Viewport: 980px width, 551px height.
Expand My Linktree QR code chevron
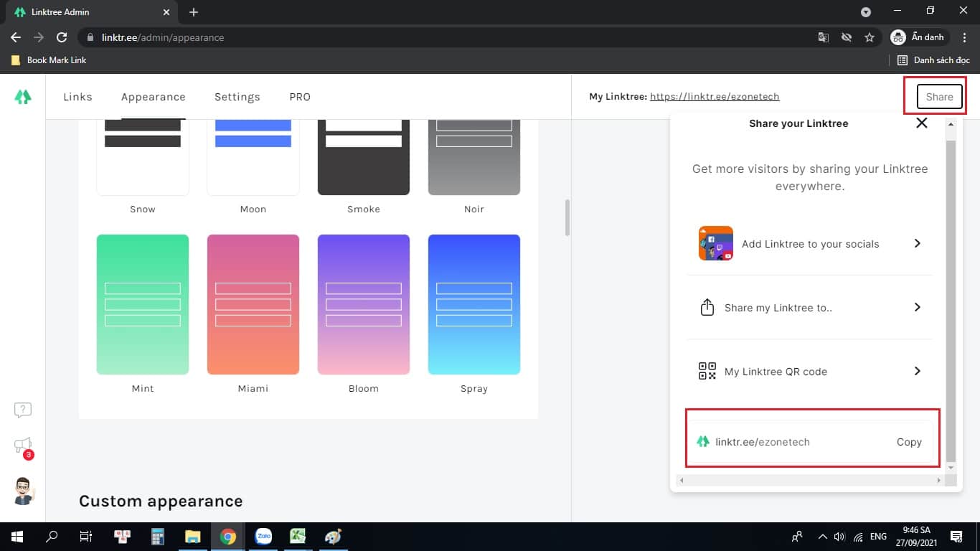point(917,371)
